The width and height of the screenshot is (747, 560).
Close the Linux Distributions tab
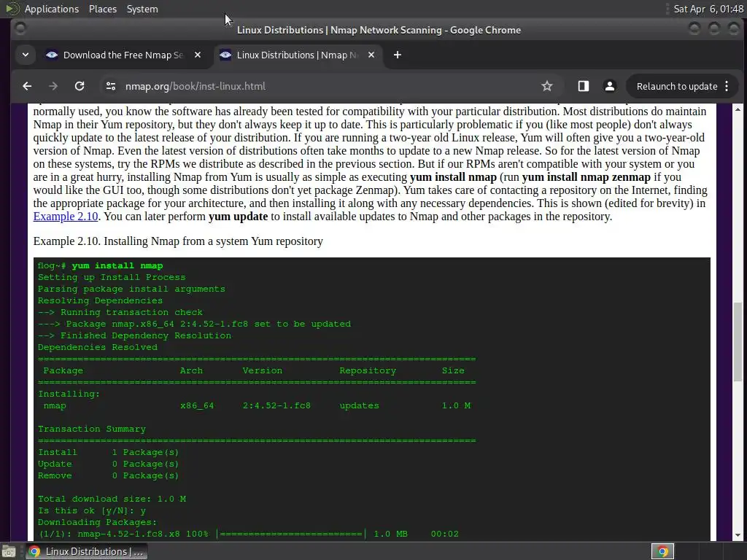pos(371,55)
